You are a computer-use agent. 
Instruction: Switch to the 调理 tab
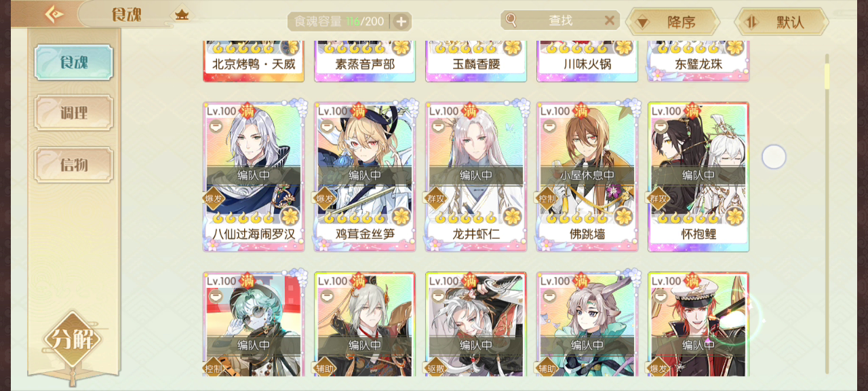pyautogui.click(x=74, y=113)
